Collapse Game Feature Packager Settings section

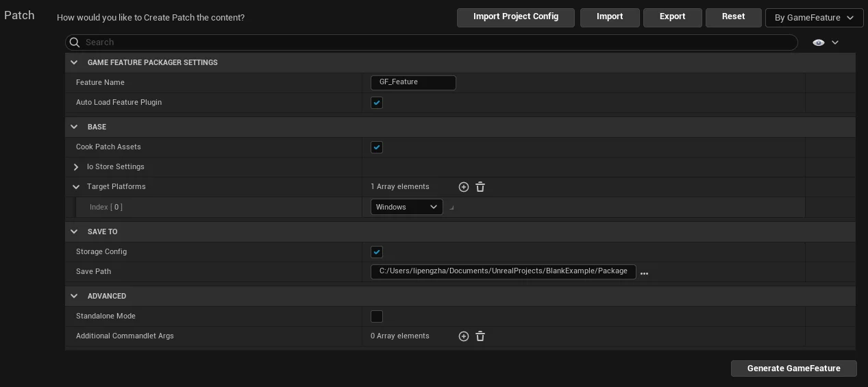(74, 62)
